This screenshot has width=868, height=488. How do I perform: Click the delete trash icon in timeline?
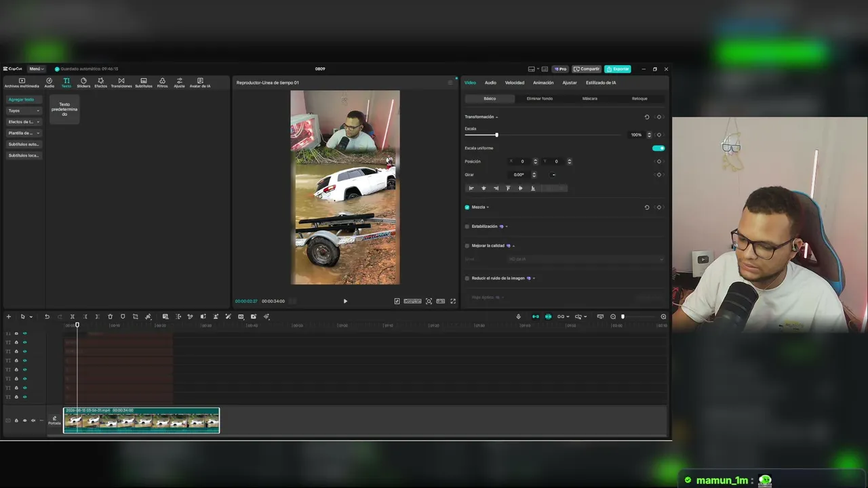tap(110, 317)
